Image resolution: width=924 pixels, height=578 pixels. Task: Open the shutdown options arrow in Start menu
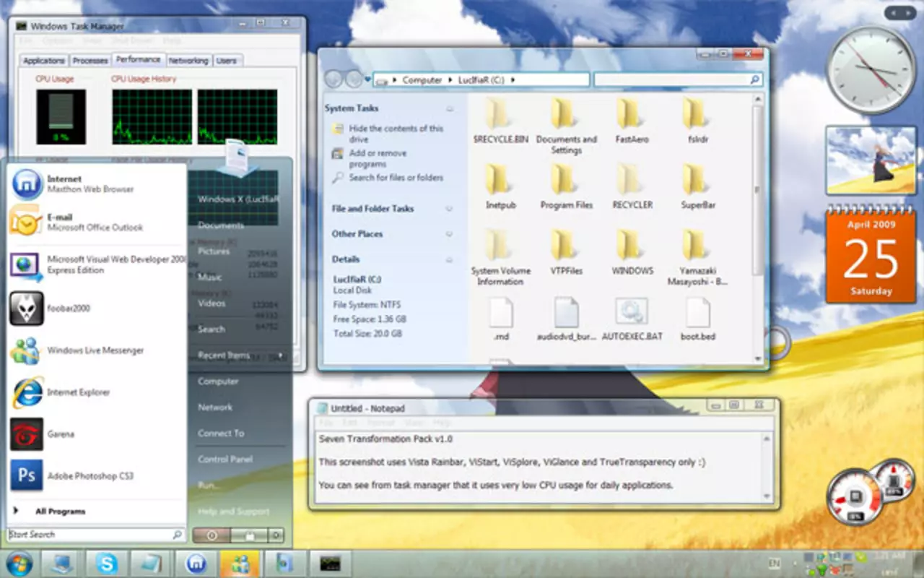276,535
